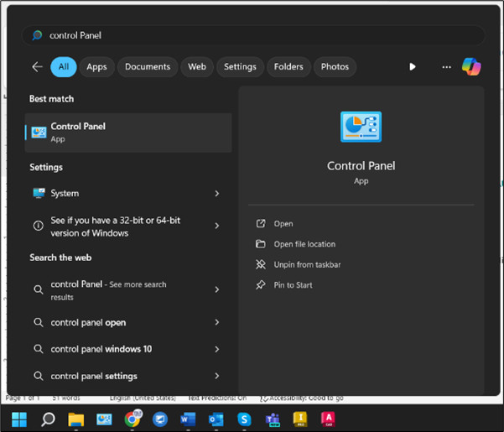Image resolution: width=504 pixels, height=432 pixels.
Task: Open Control Panel pinned on the taskbar
Action: (104, 419)
